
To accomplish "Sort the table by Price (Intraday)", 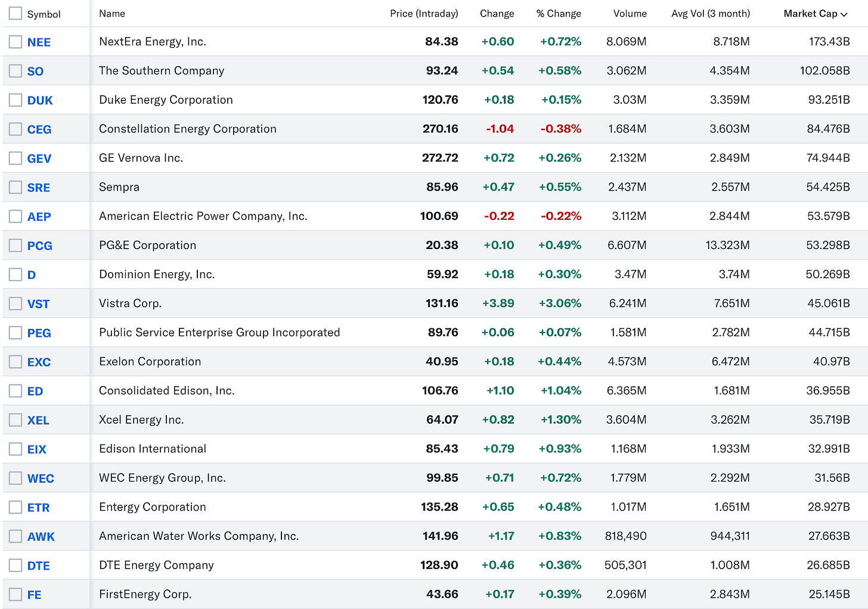I will point(424,13).
